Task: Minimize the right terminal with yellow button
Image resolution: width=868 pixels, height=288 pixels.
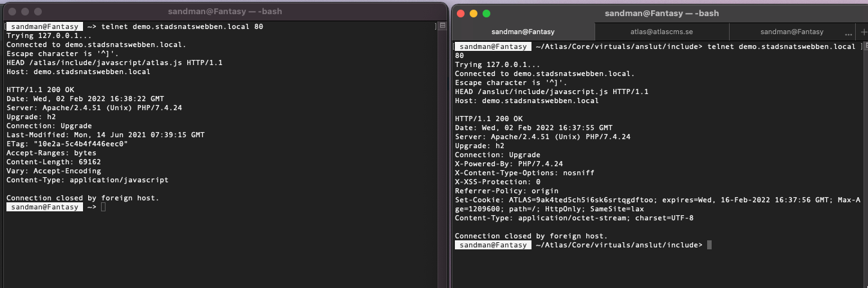Action: 474,13
